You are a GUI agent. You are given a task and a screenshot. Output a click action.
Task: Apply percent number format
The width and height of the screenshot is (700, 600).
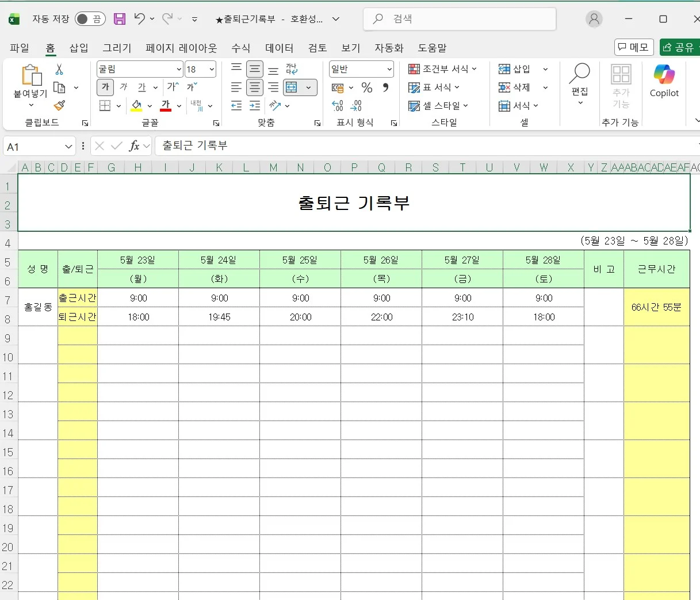367,87
